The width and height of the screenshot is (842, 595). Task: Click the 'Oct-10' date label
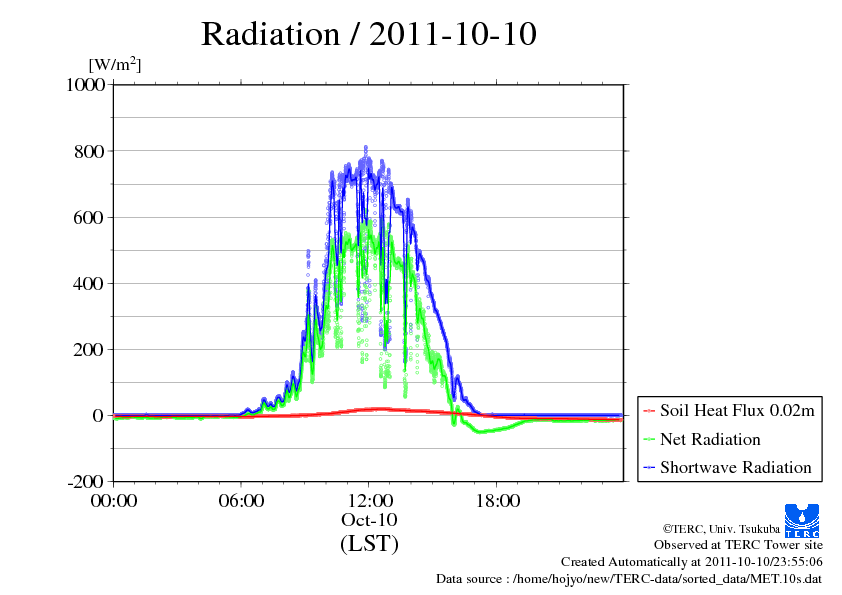tap(369, 520)
